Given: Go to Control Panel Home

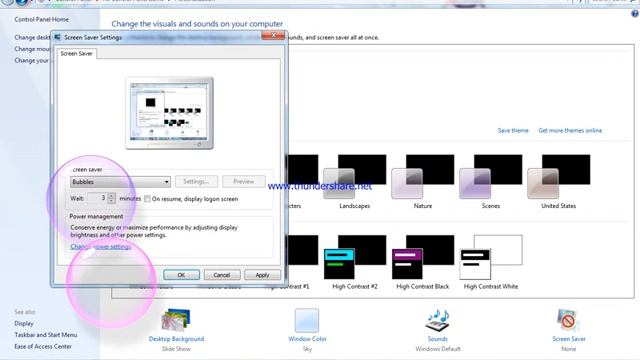Looking at the screenshot, I should point(42,19).
